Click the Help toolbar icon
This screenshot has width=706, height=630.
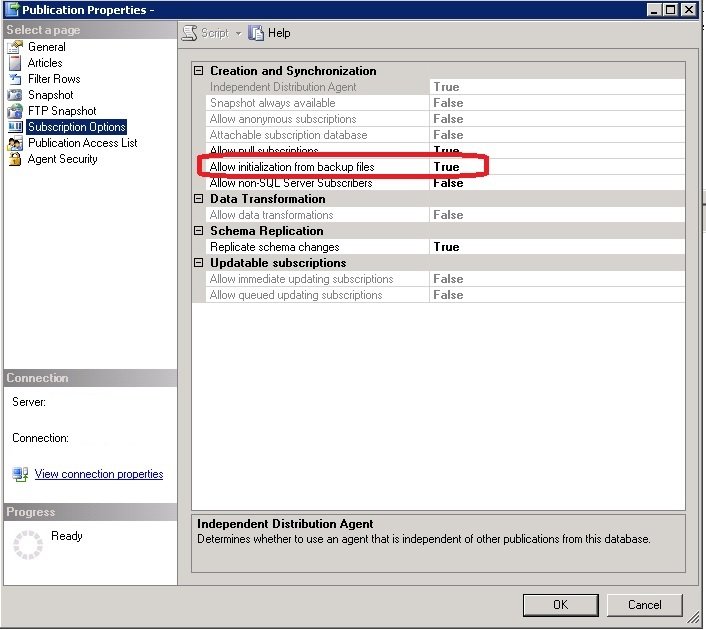pyautogui.click(x=256, y=33)
